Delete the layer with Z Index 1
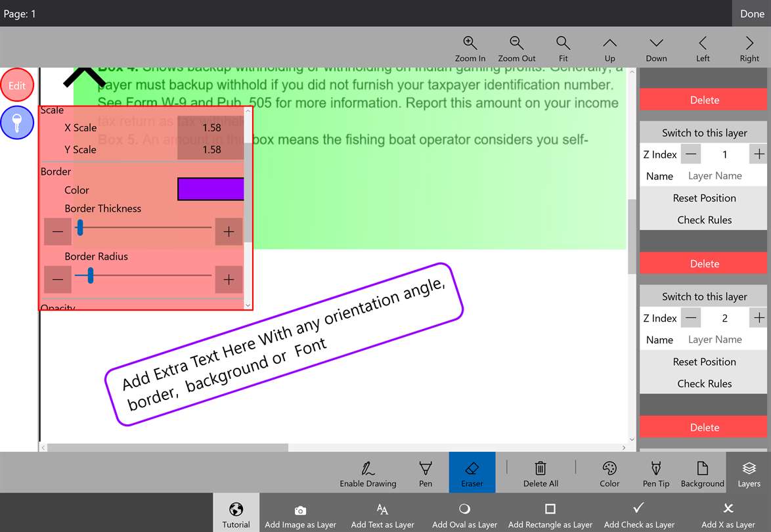Viewport: 771px width, 532px height. click(x=704, y=263)
